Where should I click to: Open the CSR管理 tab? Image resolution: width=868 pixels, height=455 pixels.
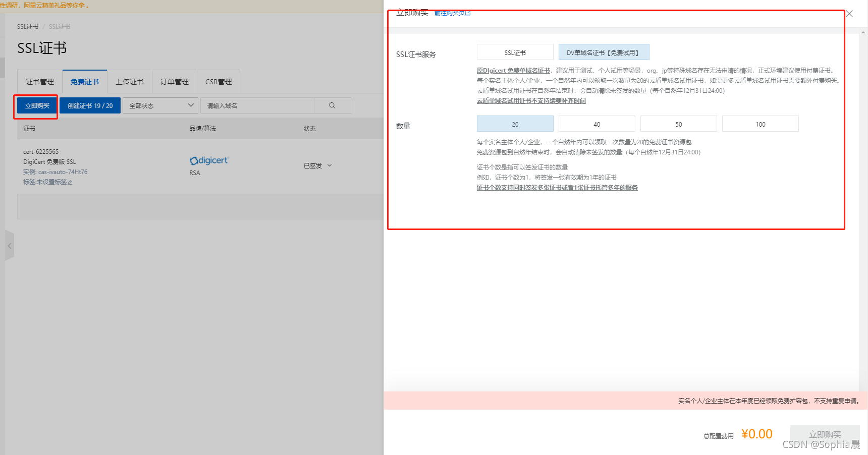(219, 82)
